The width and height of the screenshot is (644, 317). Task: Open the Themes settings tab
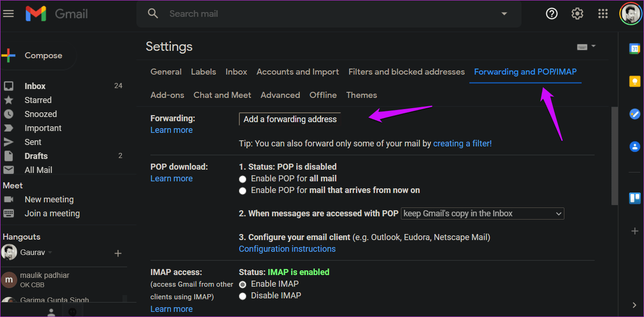tap(361, 95)
